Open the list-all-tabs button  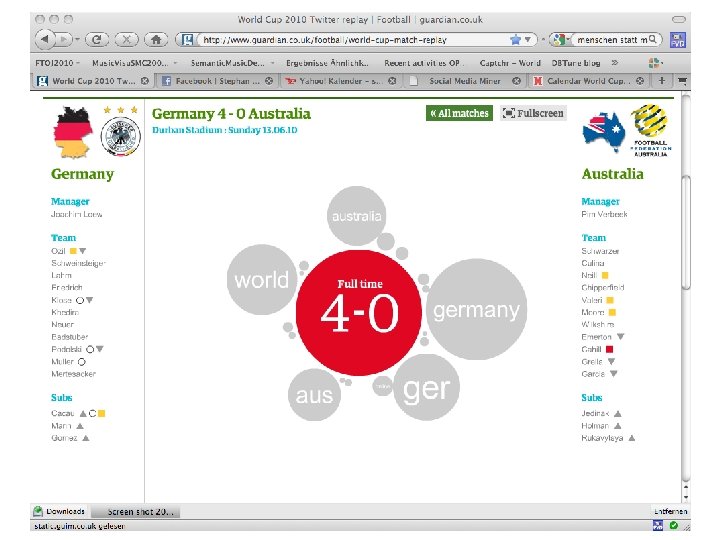(x=682, y=81)
